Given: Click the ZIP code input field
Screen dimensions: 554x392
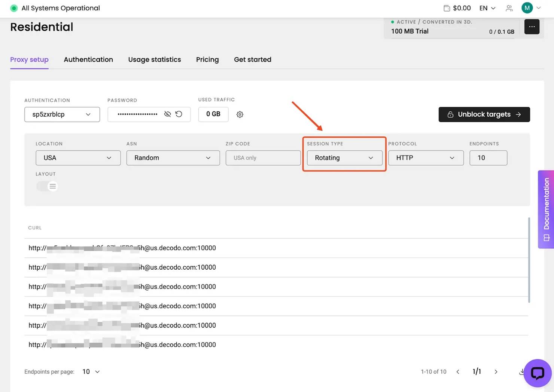Looking at the screenshot, I should [x=263, y=158].
